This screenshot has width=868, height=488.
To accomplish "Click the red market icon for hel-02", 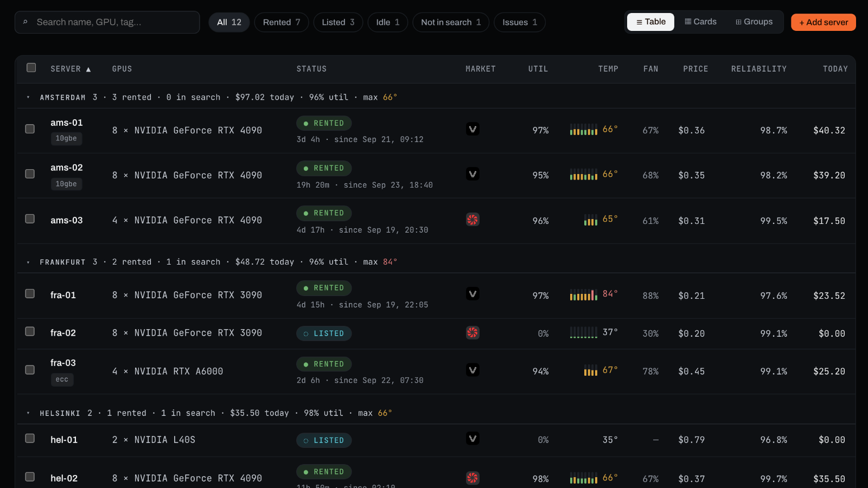I will [473, 478].
